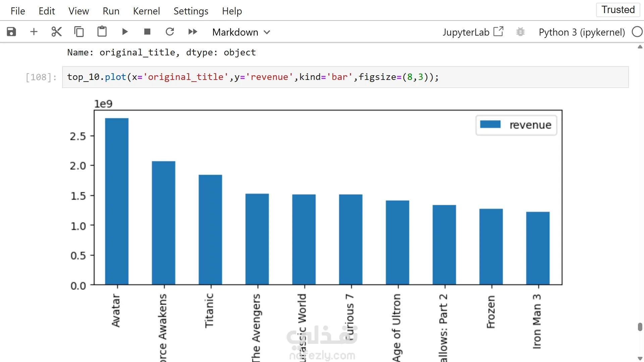
Task: Open the cell type Markdown dropdown
Action: tap(241, 32)
